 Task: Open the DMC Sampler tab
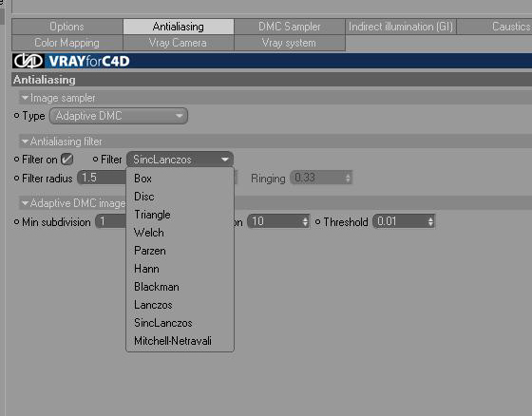click(290, 27)
